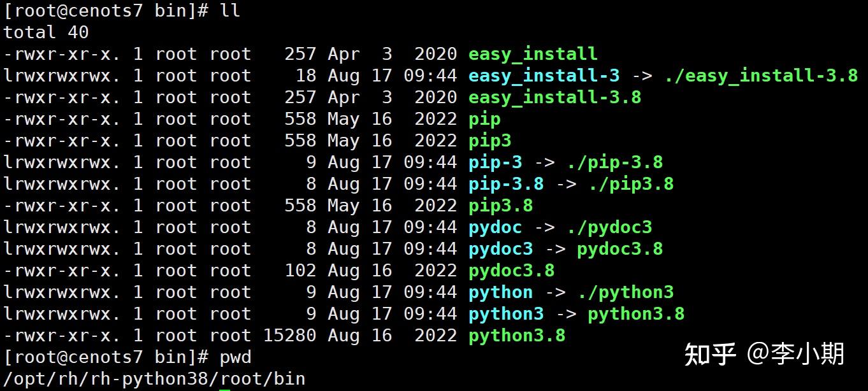Image resolution: width=868 pixels, height=391 pixels.
Task: Select the easy_install file name
Action: (x=532, y=53)
